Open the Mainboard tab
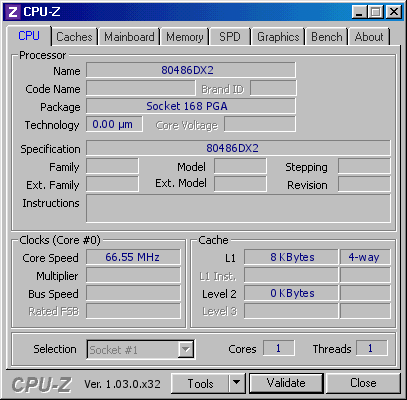407x400 pixels. tap(129, 37)
